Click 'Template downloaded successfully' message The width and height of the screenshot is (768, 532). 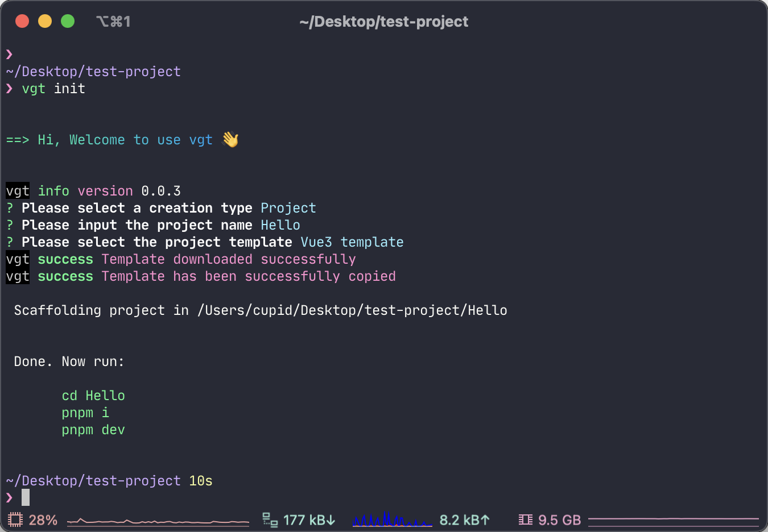[229, 259]
